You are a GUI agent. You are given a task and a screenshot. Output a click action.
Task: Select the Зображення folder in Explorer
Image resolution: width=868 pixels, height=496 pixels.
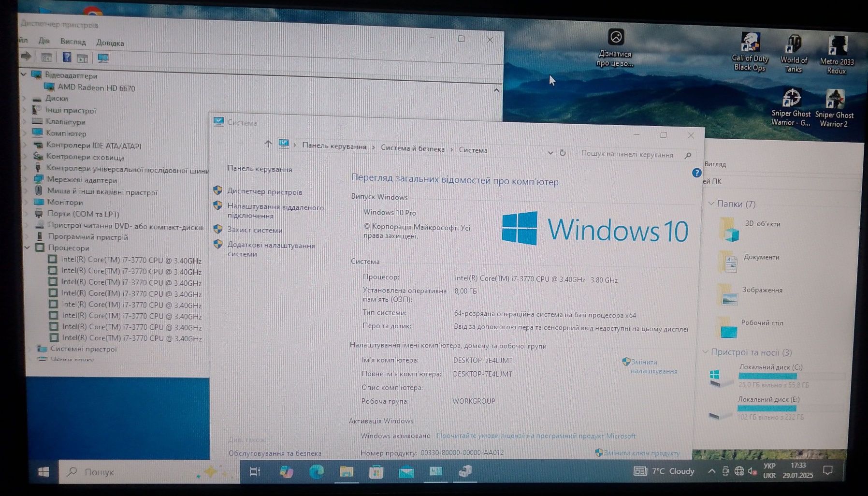[751, 294]
